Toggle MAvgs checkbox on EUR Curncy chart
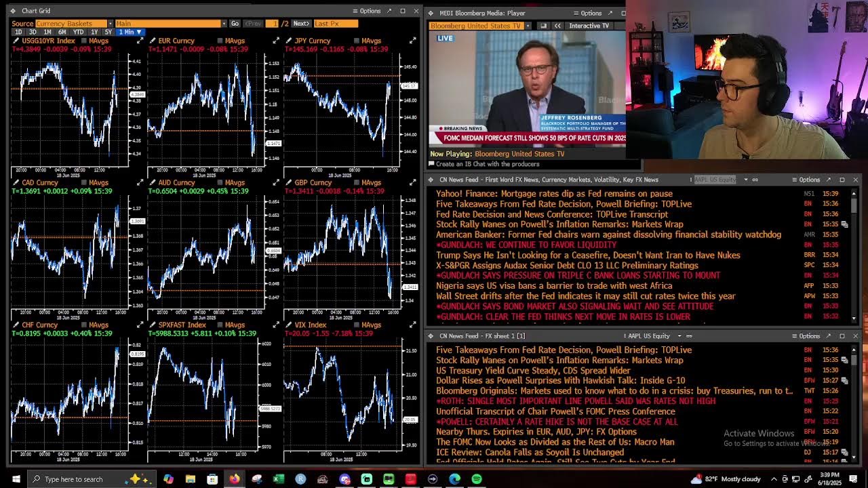Viewport: 868px width, 488px height. click(x=220, y=41)
